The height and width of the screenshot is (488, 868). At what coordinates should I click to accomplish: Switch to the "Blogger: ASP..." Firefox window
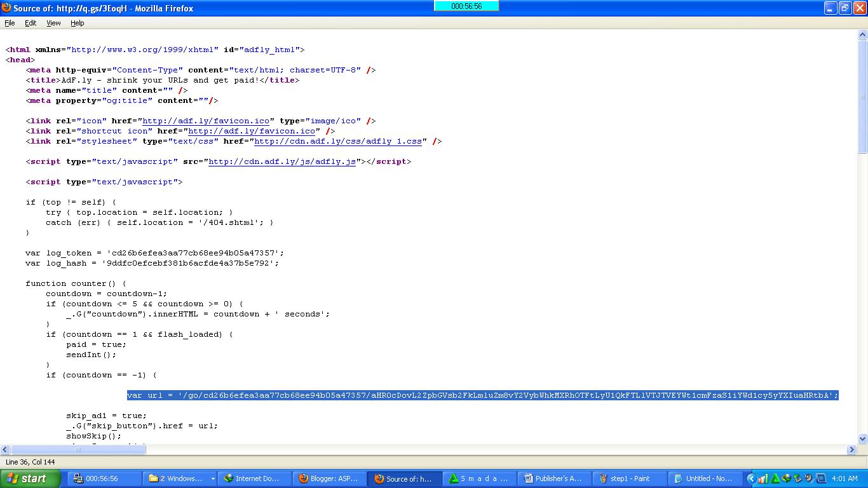tap(330, 478)
